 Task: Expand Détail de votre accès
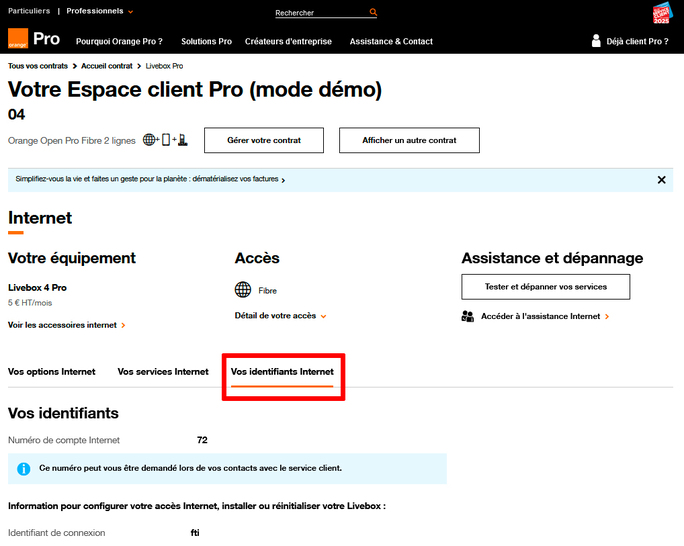click(x=280, y=316)
